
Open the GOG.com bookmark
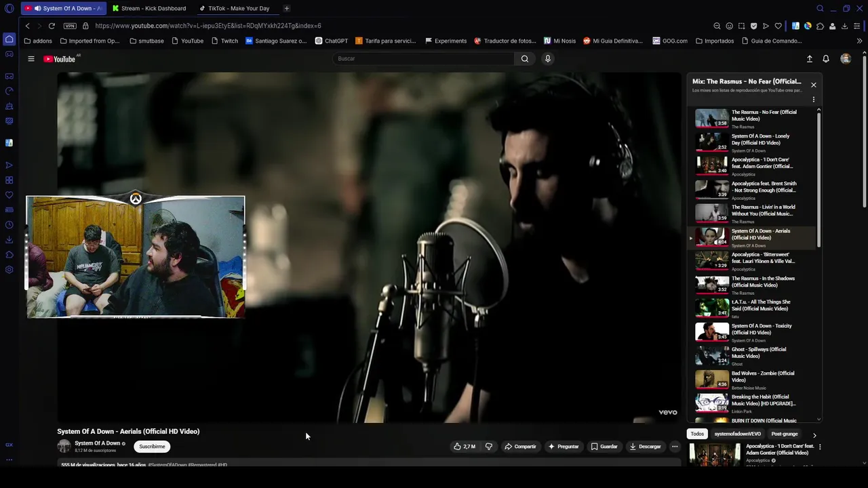pyautogui.click(x=670, y=41)
